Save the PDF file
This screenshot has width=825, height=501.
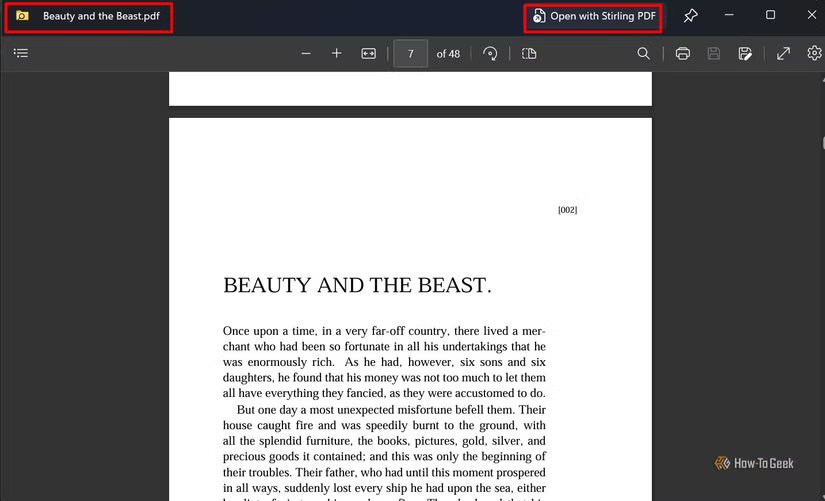coord(713,53)
